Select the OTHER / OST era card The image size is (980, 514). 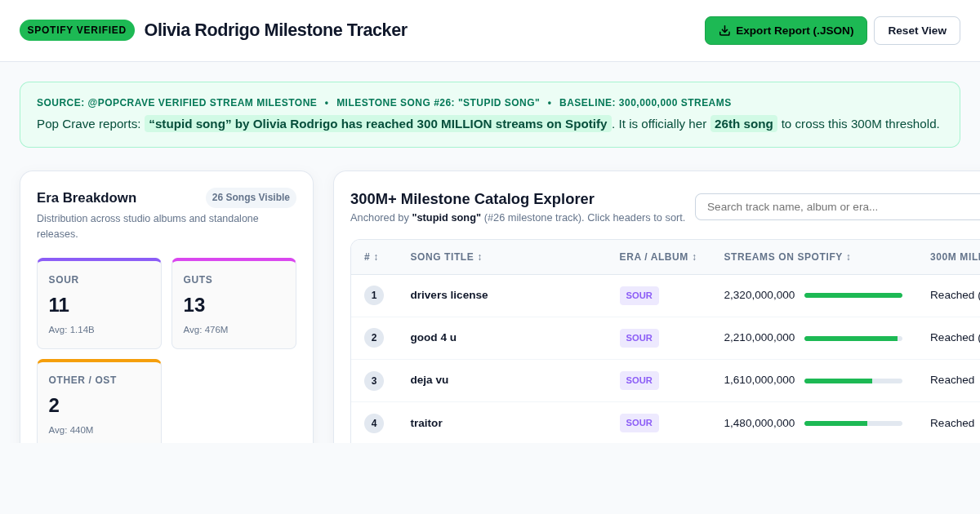pyautogui.click(x=99, y=401)
